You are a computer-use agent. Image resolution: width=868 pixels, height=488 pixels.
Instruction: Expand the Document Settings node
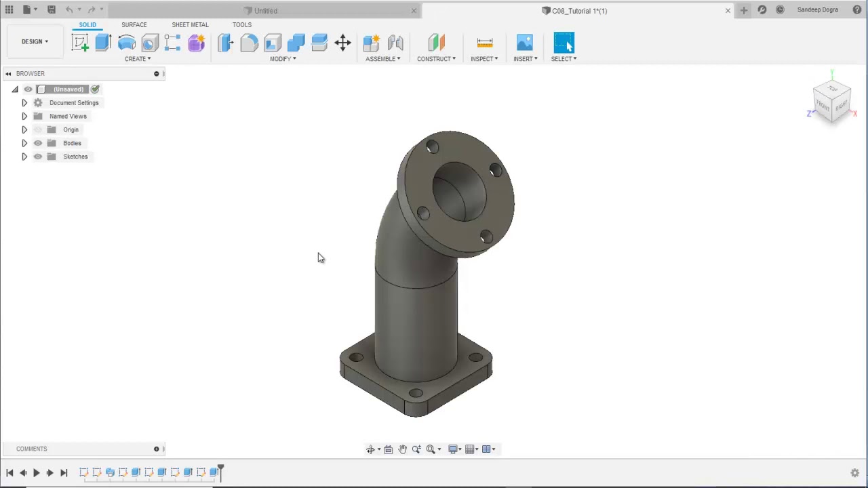point(24,103)
